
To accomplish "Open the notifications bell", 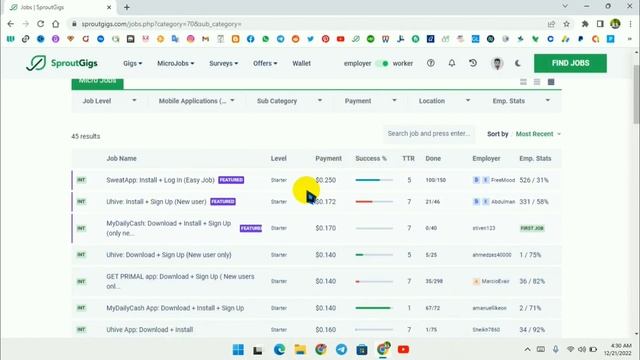I will point(452,63).
